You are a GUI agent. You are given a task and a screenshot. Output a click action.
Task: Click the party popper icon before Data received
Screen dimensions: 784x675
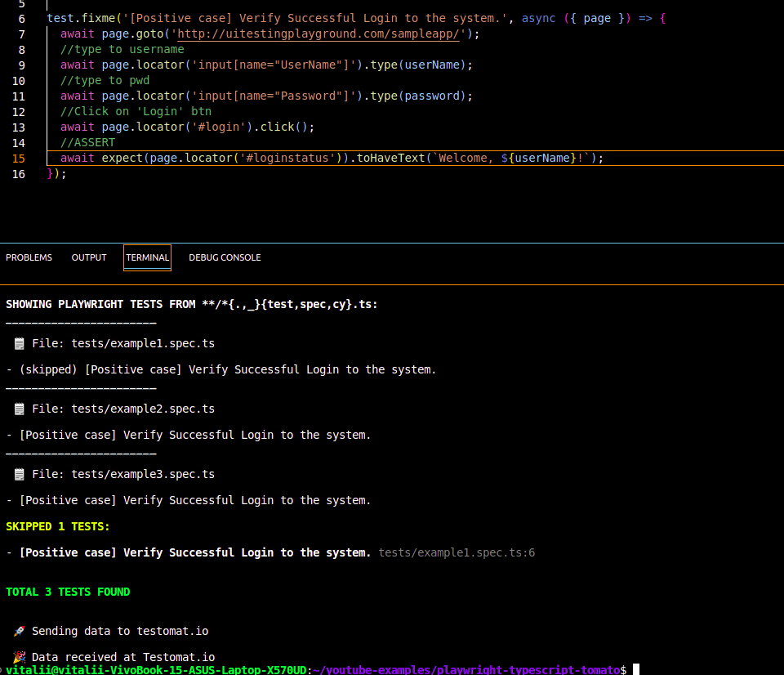coord(19,657)
